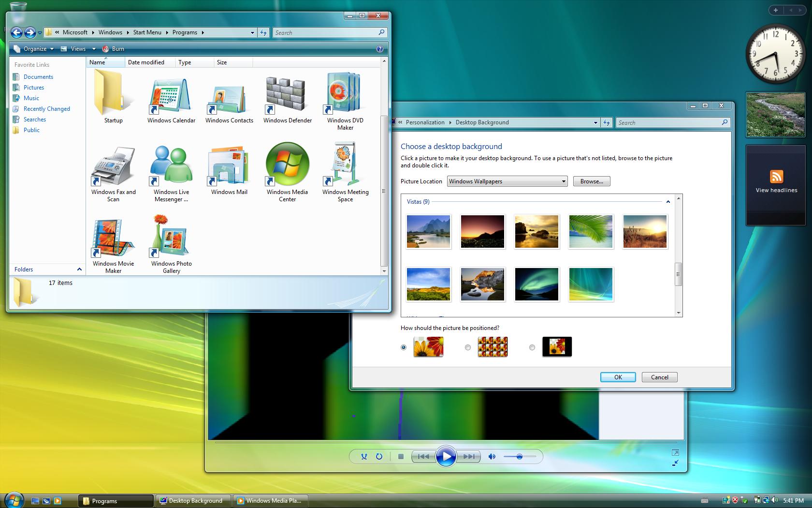The image size is (812, 508).
Task: Open the Documents favorite link
Action: [38, 77]
